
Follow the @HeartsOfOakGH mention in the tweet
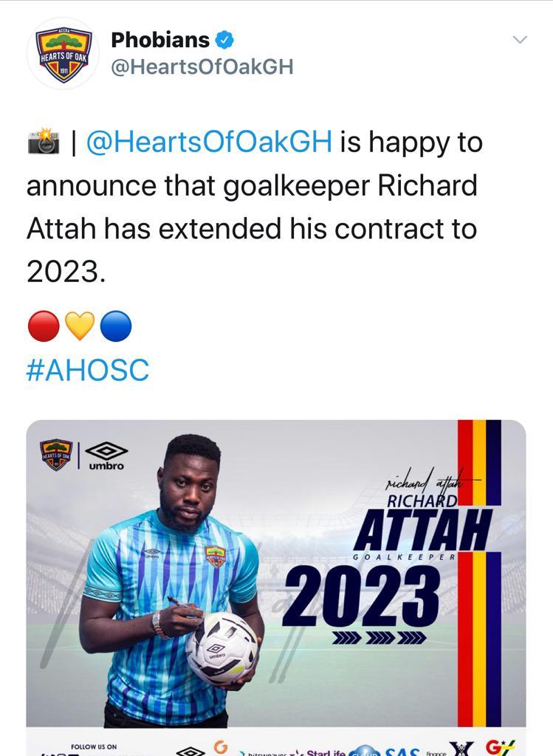pos(209,142)
